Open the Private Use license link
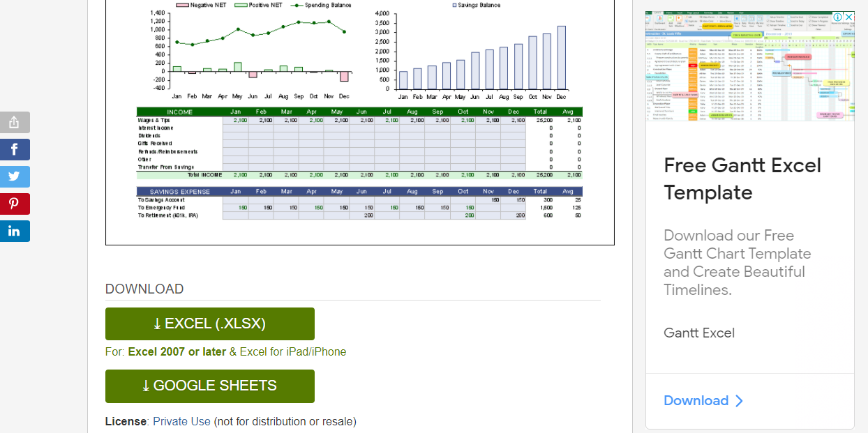Screen dimensions: 868x433 tap(181, 421)
